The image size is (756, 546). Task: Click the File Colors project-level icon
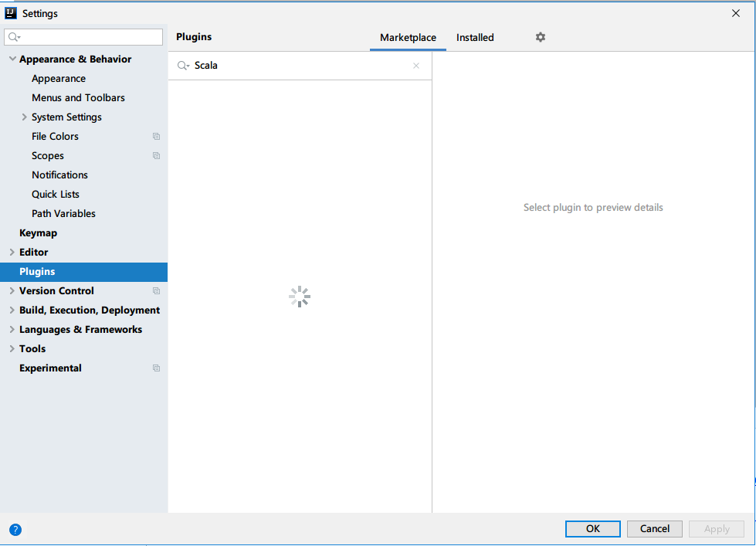pos(156,137)
